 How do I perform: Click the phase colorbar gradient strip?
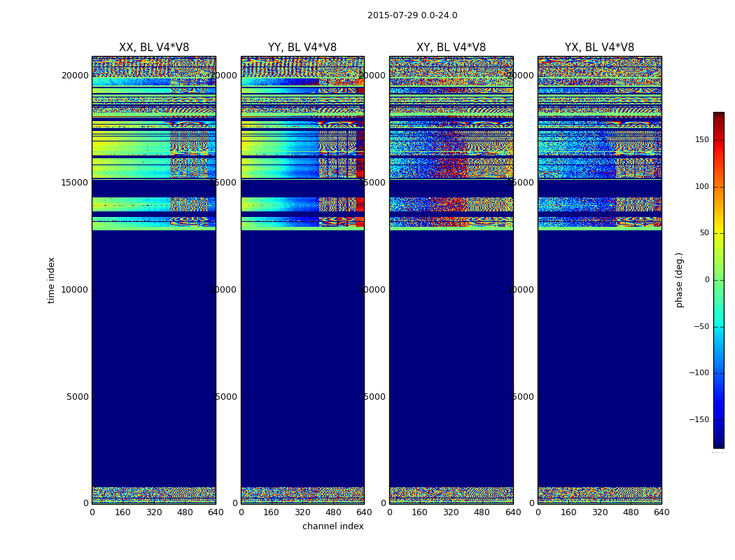718,280
